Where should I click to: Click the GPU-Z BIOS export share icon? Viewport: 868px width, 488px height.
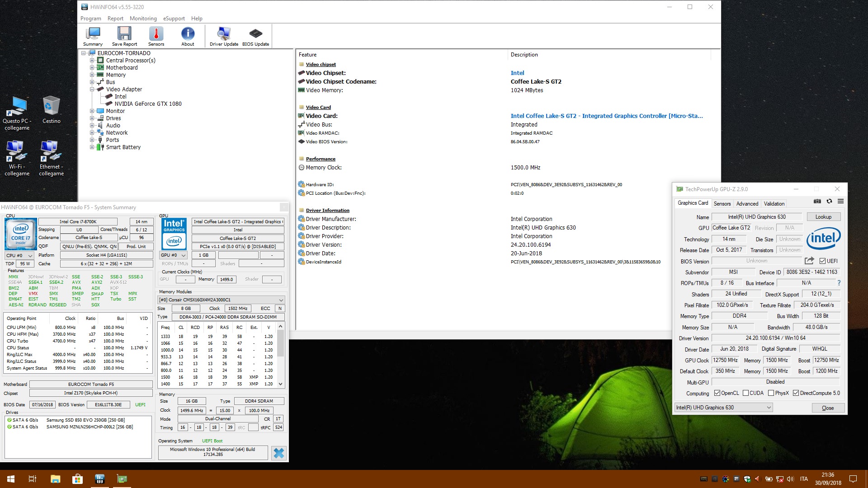pos(809,261)
